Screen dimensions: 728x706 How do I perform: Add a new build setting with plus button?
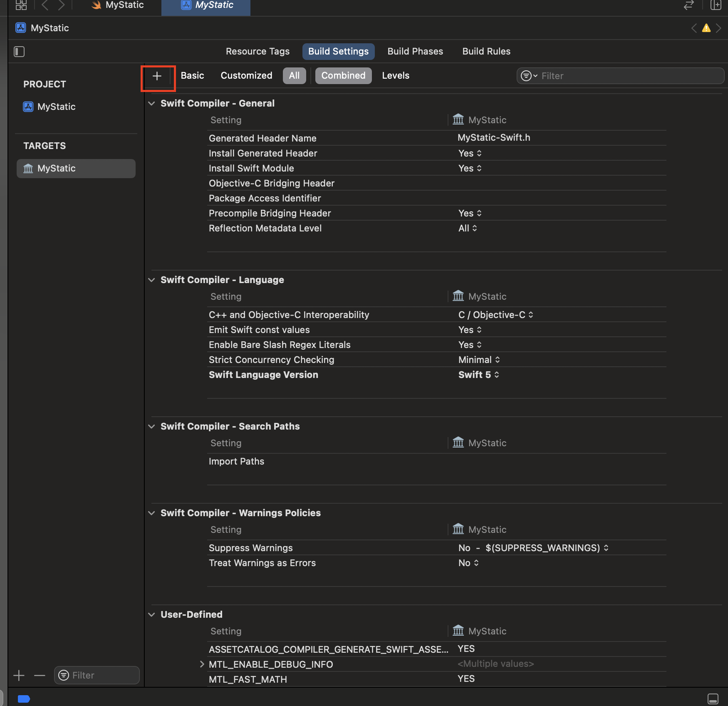pyautogui.click(x=157, y=76)
